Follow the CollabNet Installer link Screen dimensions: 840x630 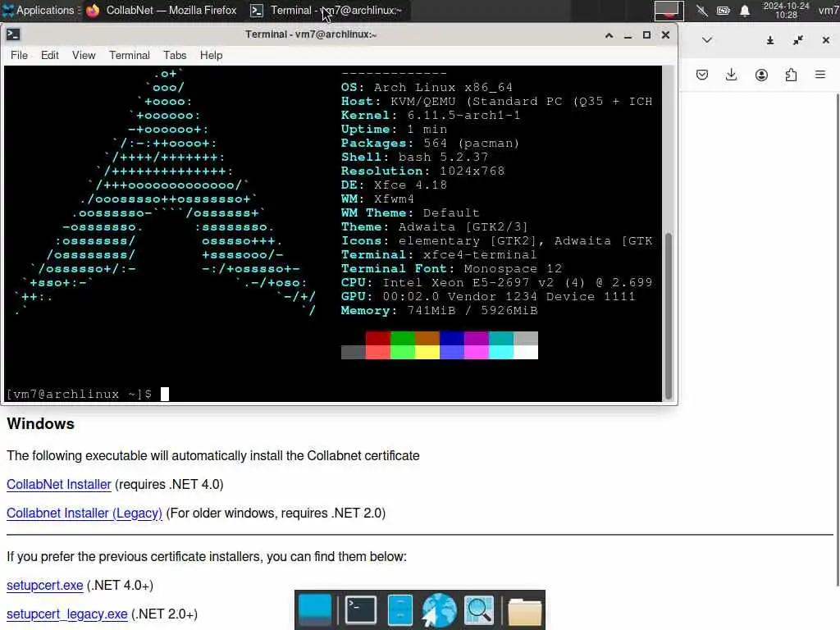coord(59,484)
